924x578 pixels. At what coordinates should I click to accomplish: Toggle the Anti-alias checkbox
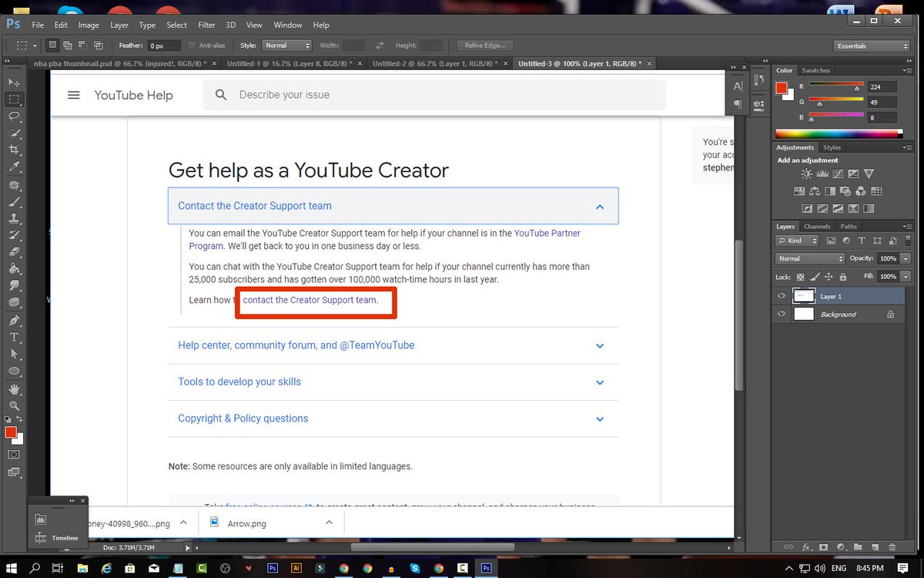click(192, 46)
